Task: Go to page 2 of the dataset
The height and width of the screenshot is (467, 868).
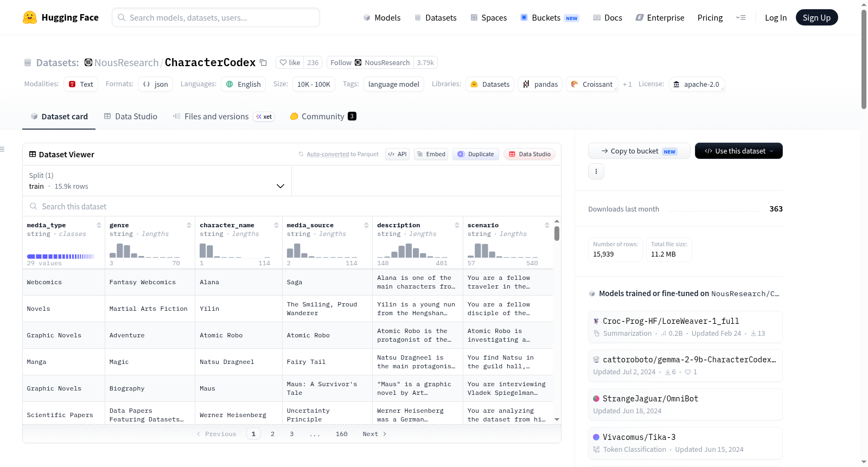Action: point(272,434)
